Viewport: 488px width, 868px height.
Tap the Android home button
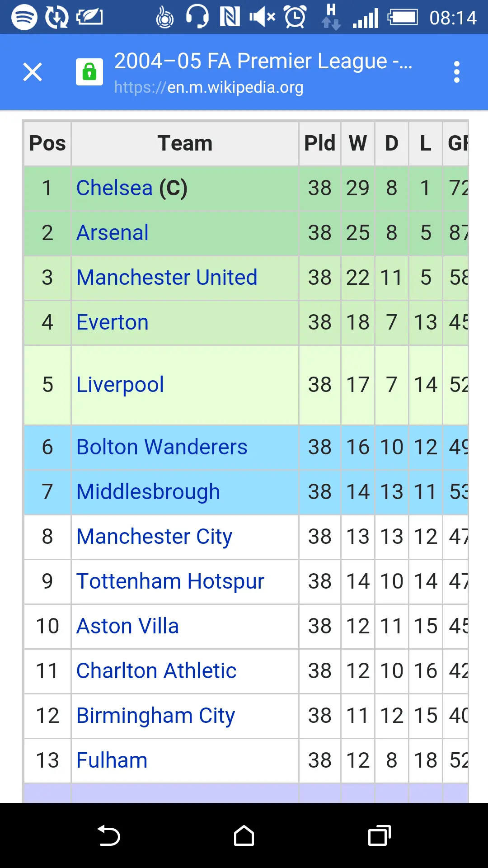tap(244, 835)
